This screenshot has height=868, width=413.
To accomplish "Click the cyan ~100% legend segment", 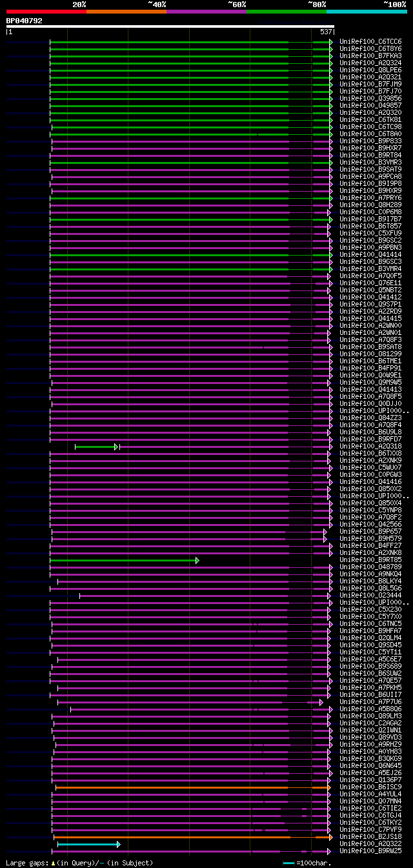I will click(366, 12).
